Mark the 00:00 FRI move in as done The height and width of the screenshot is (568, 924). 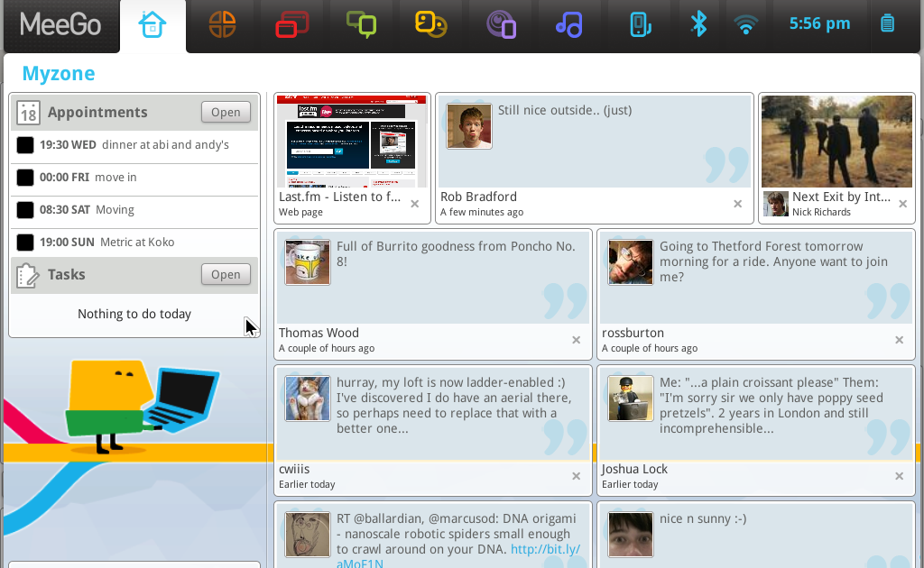[24, 177]
